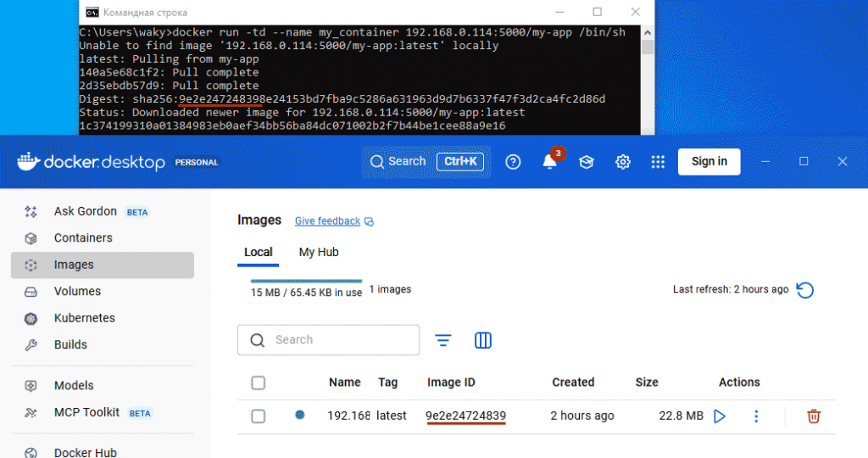Image resolution: width=868 pixels, height=458 pixels.
Task: Refresh the images list
Action: [805, 290]
